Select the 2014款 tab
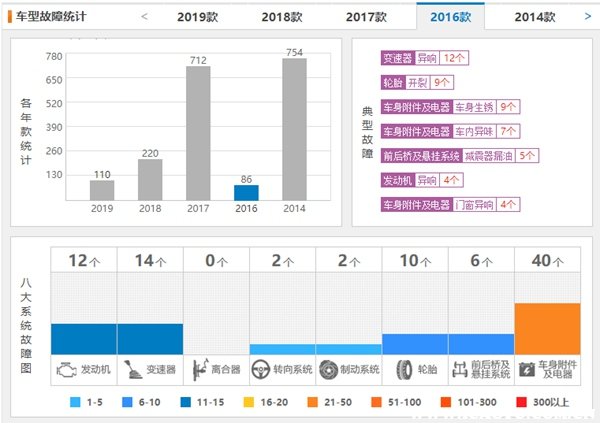The image size is (600, 423). tap(537, 17)
